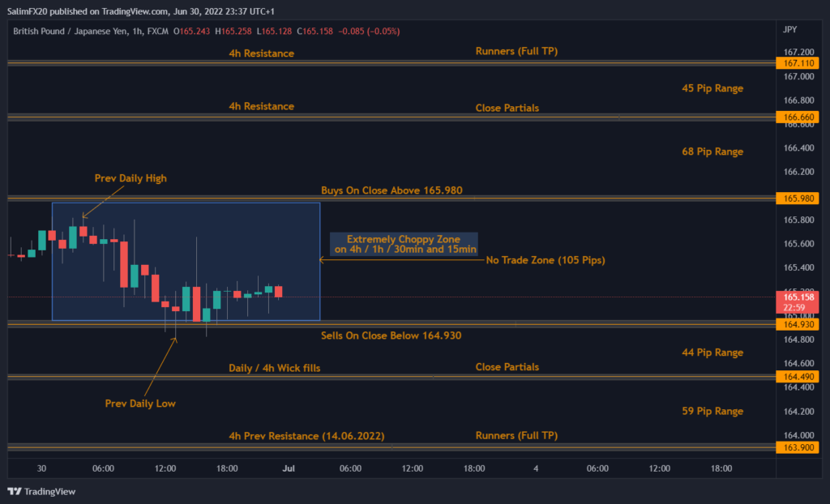Click the red 165.158 current price label

pos(798,301)
